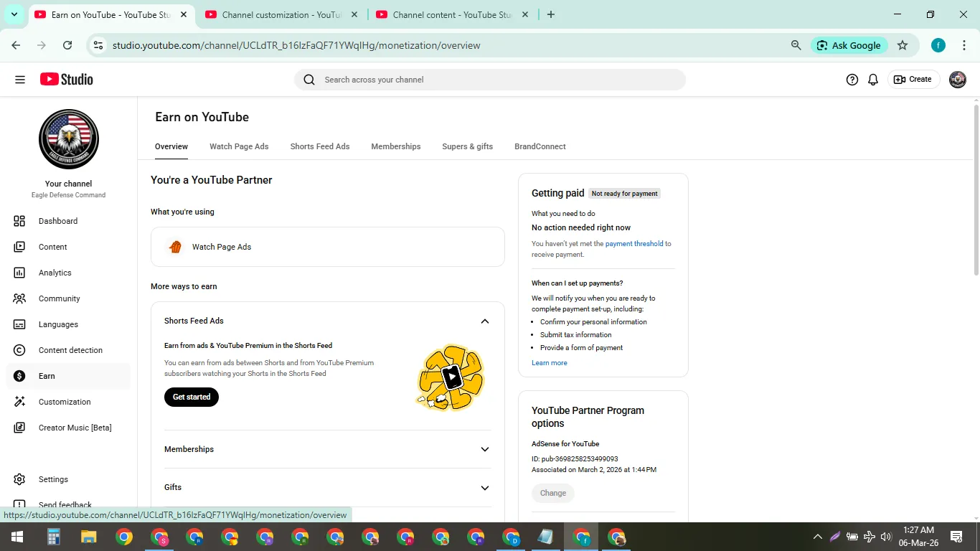The height and width of the screenshot is (551, 980).
Task: Open the Help question mark icon
Action: click(x=852, y=80)
